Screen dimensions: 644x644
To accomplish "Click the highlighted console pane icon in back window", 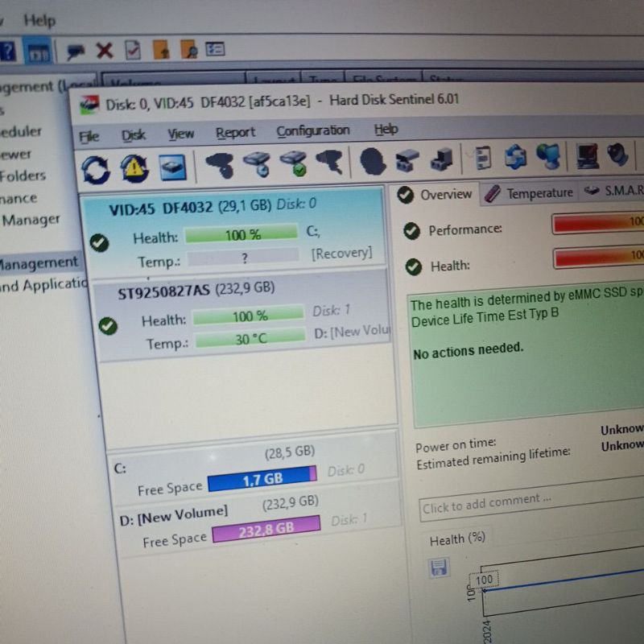I will (37, 52).
